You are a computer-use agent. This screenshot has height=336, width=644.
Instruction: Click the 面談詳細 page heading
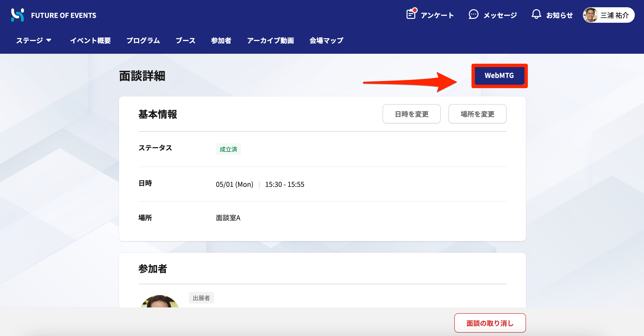click(x=142, y=76)
